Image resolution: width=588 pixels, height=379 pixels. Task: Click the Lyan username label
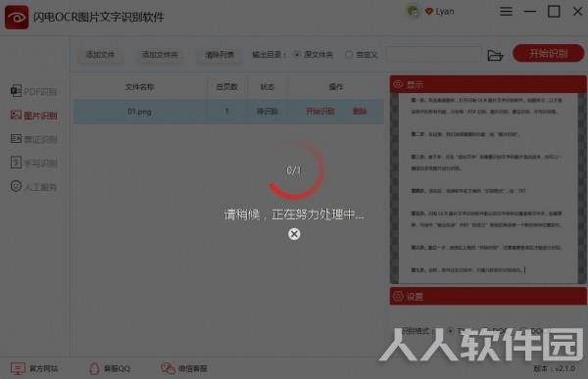445,12
